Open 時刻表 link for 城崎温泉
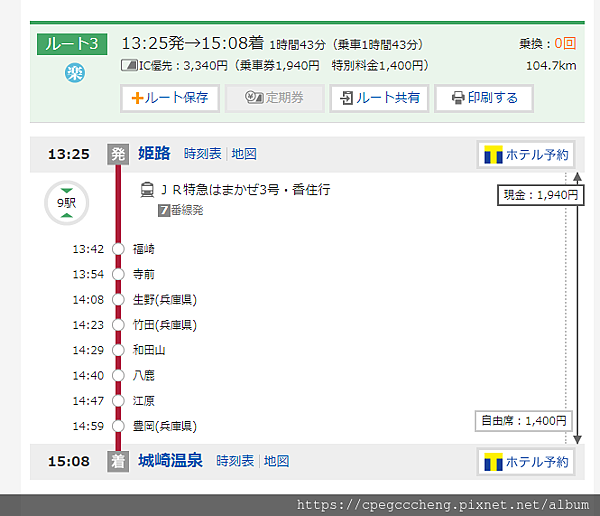This screenshot has height=516, width=600. click(235, 461)
